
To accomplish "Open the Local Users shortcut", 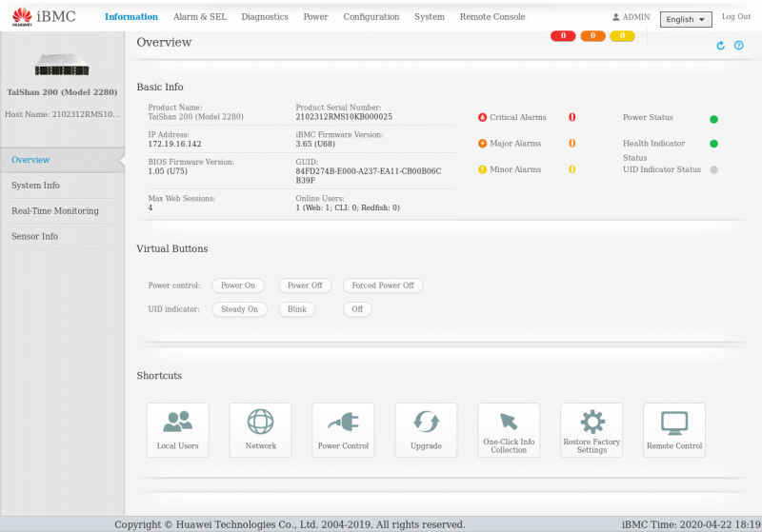I will 178,430.
